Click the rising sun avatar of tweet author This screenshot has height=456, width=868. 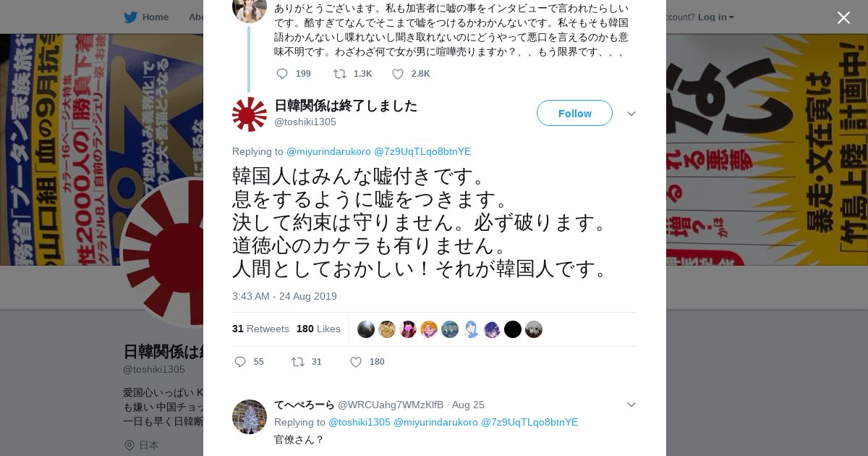click(250, 114)
